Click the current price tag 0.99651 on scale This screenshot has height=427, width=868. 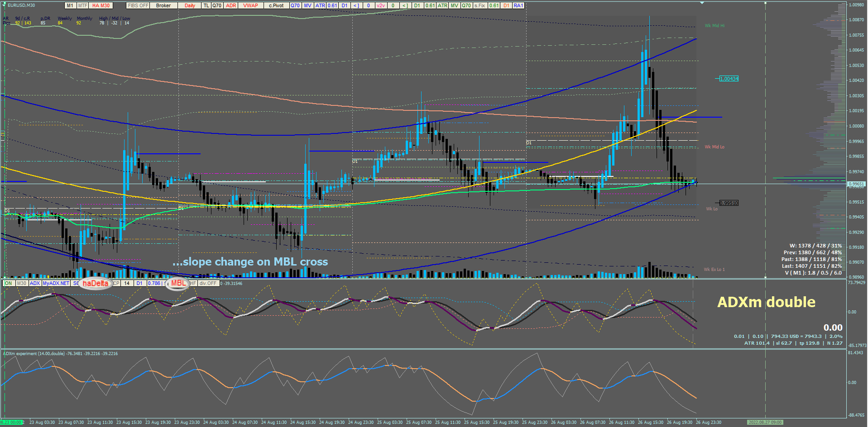[856, 184]
